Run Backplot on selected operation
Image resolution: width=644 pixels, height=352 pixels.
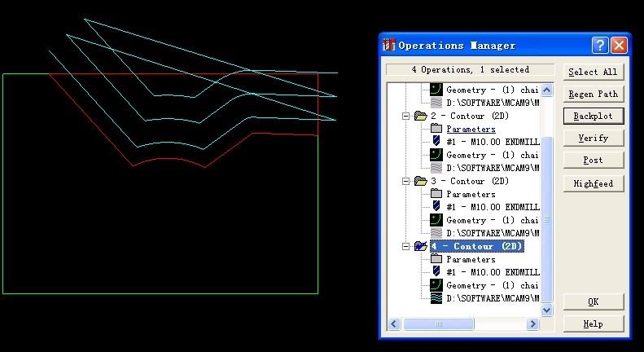pyautogui.click(x=593, y=117)
